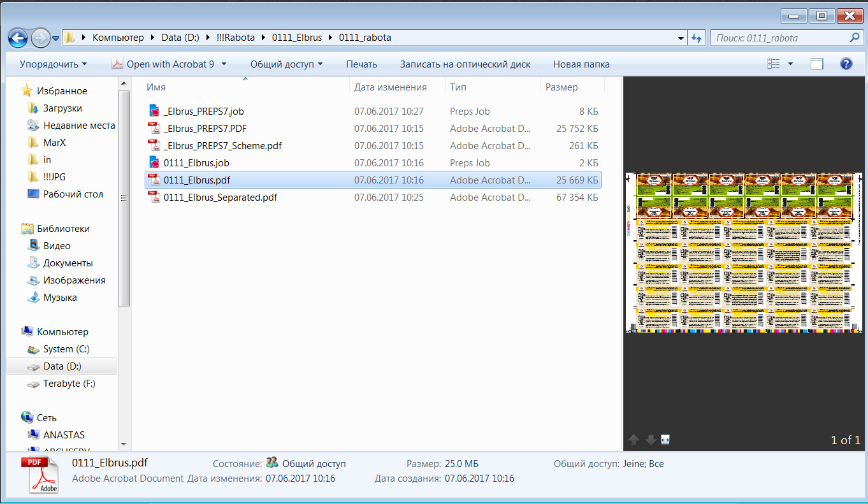Select 'Избранное' in navigation pane

tap(62, 91)
